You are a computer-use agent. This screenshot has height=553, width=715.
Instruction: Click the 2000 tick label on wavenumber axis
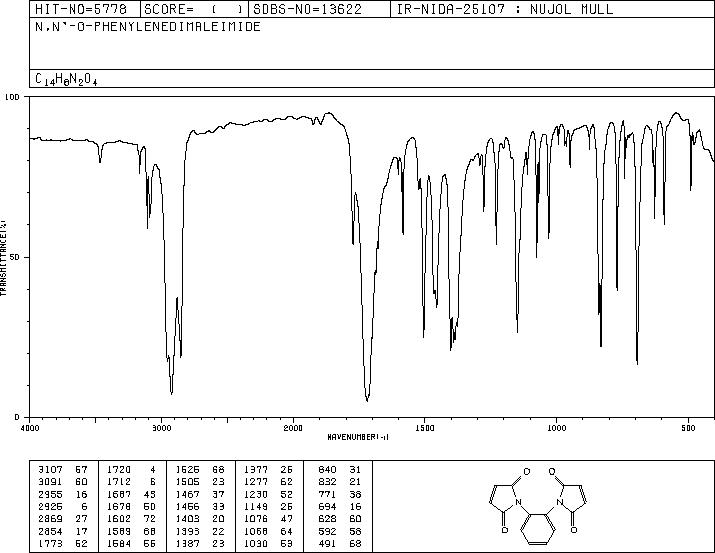[293, 428]
